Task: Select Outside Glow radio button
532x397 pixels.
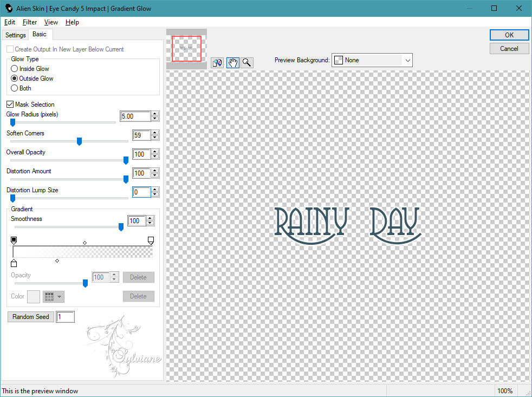Action: click(x=14, y=79)
